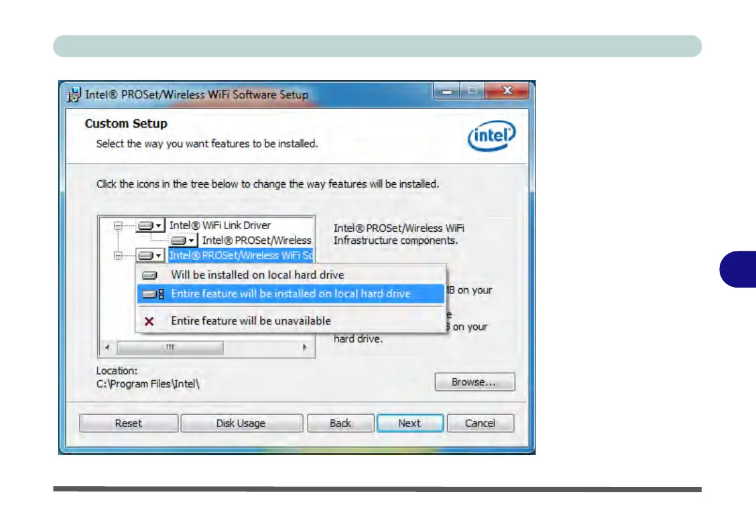This screenshot has width=756, height=532.
Task: Click the Reset button
Action: (x=129, y=423)
